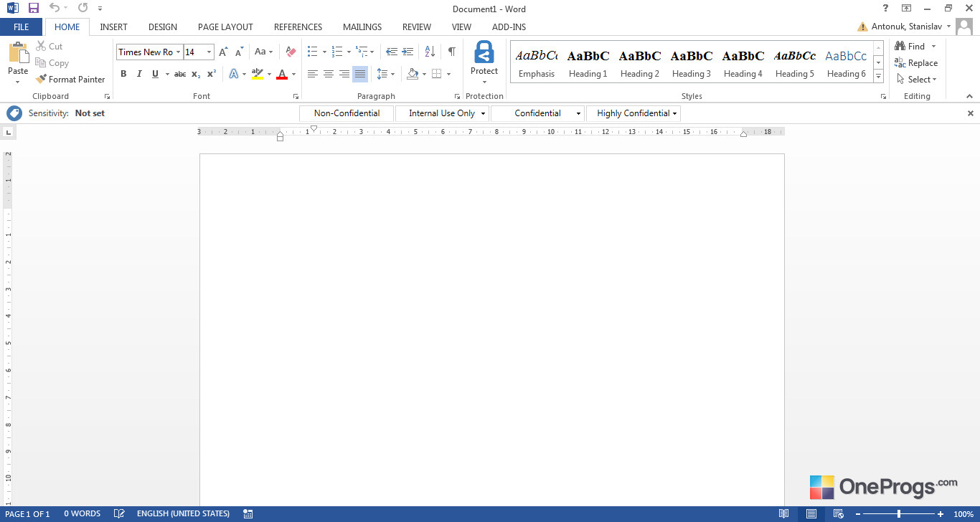Viewport: 980px width, 522px height.
Task: Sort the selected text alphabetically
Action: [430, 52]
